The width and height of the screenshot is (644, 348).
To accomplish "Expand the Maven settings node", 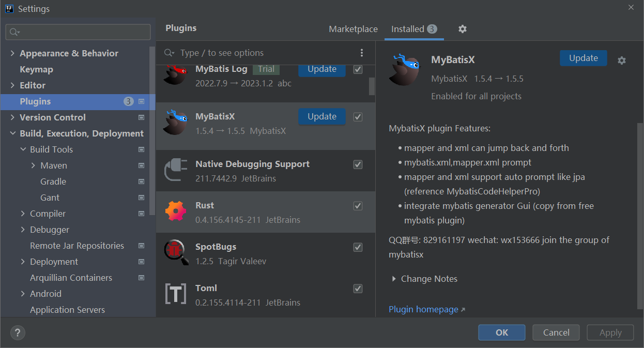I will (x=33, y=165).
